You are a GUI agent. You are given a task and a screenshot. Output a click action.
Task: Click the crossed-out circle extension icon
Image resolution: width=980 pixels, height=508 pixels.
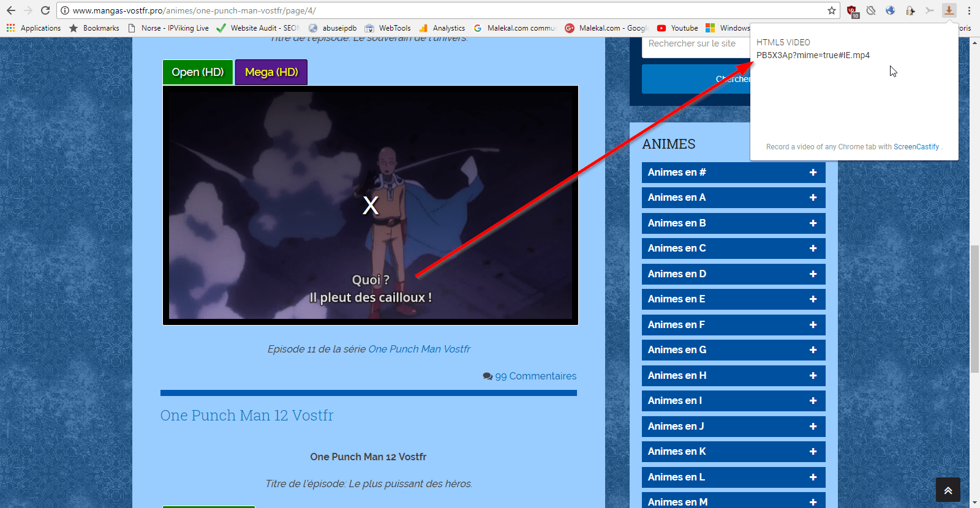point(871,10)
